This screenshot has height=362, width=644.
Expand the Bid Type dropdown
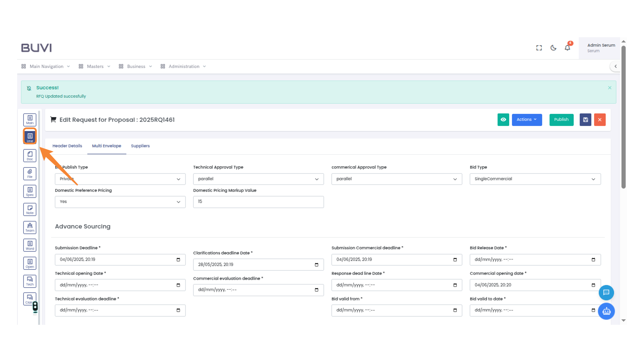point(535,179)
